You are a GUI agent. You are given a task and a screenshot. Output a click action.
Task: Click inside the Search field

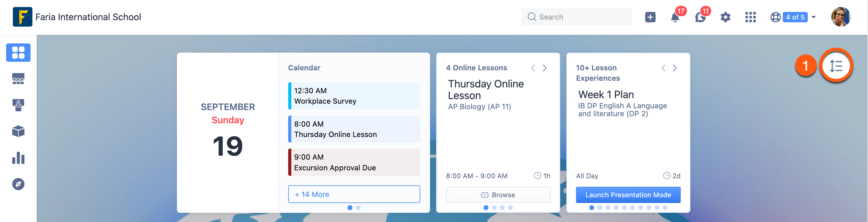tap(576, 17)
